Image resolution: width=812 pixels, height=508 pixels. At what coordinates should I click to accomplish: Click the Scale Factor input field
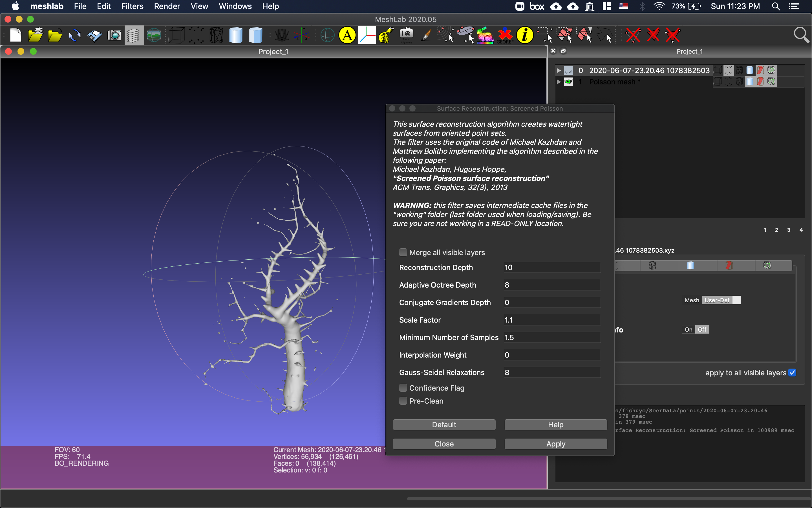(552, 320)
